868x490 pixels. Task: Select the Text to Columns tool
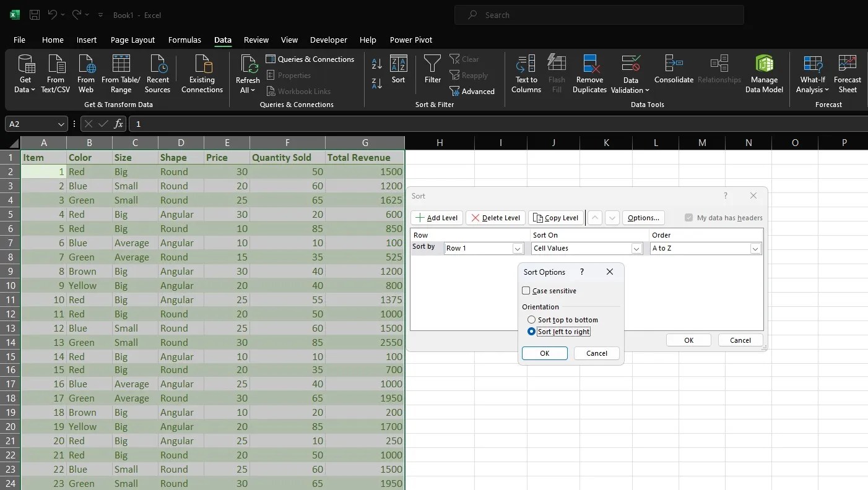point(525,74)
